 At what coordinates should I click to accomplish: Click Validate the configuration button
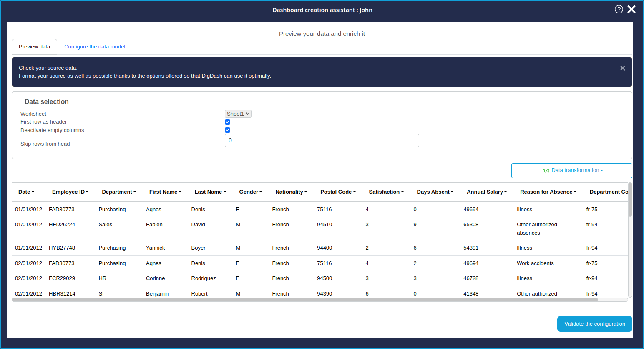coord(594,324)
